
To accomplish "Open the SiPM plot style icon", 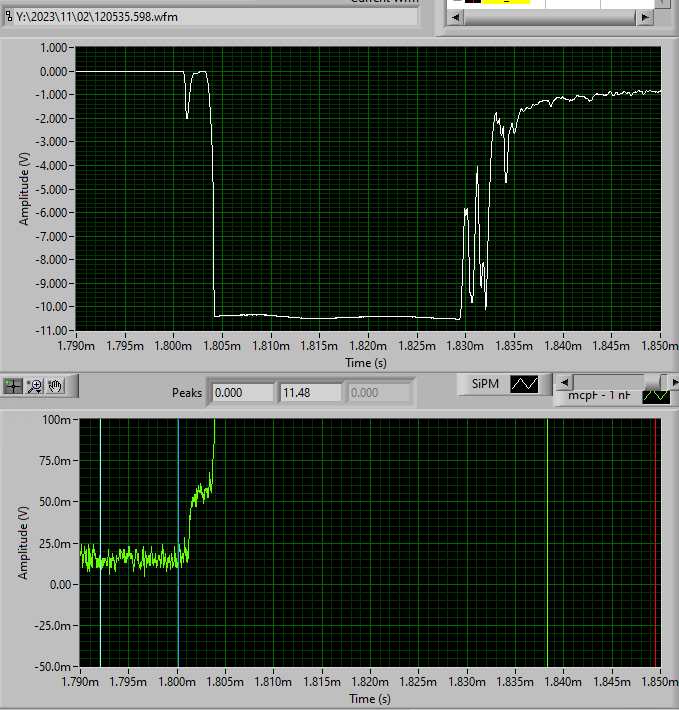I will point(524,384).
